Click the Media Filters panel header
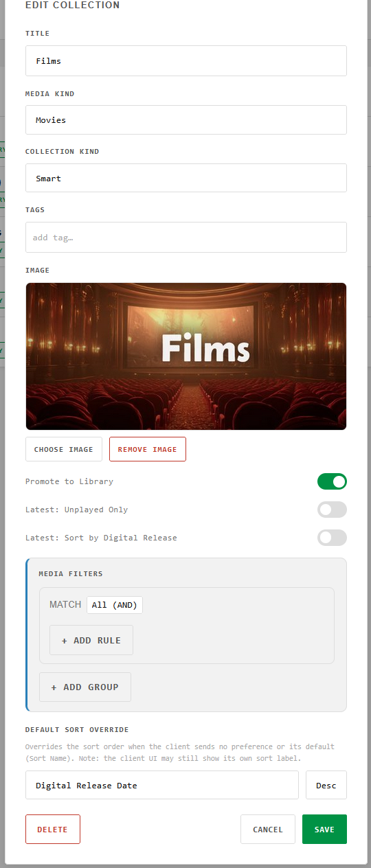 coord(71,573)
